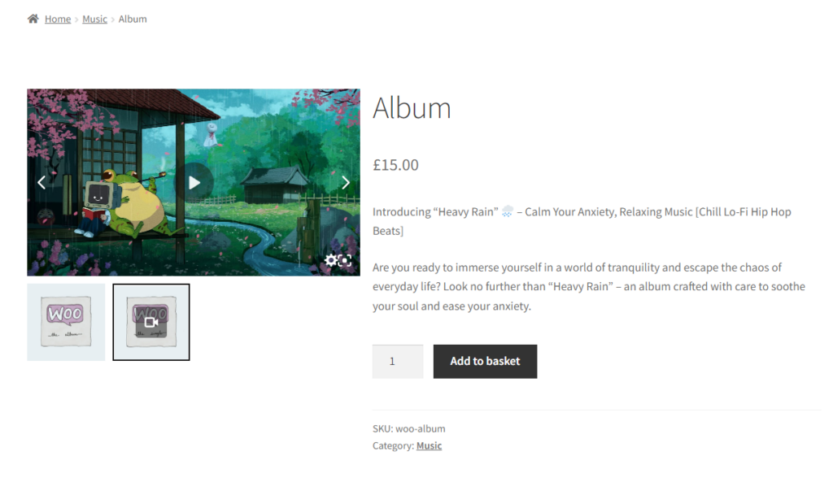This screenshot has width=833, height=504.
Task: Enter fullscreen with the frame icon
Action: [x=345, y=260]
